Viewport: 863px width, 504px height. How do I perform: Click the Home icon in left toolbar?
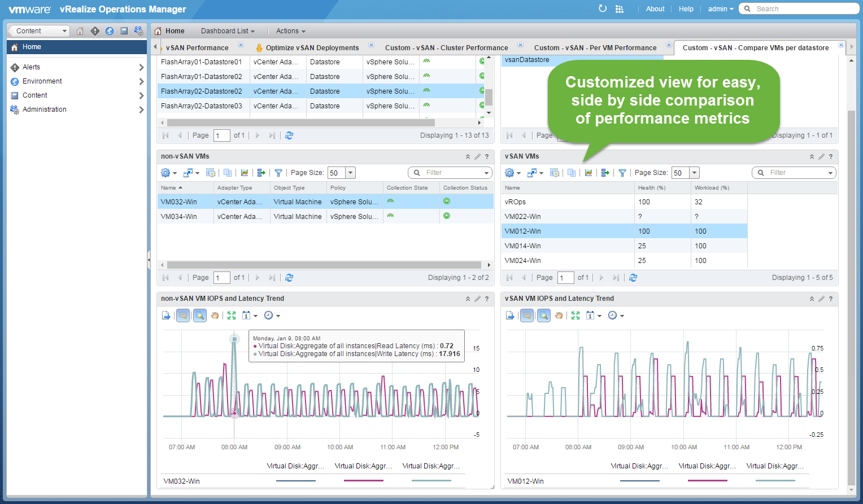(80, 31)
